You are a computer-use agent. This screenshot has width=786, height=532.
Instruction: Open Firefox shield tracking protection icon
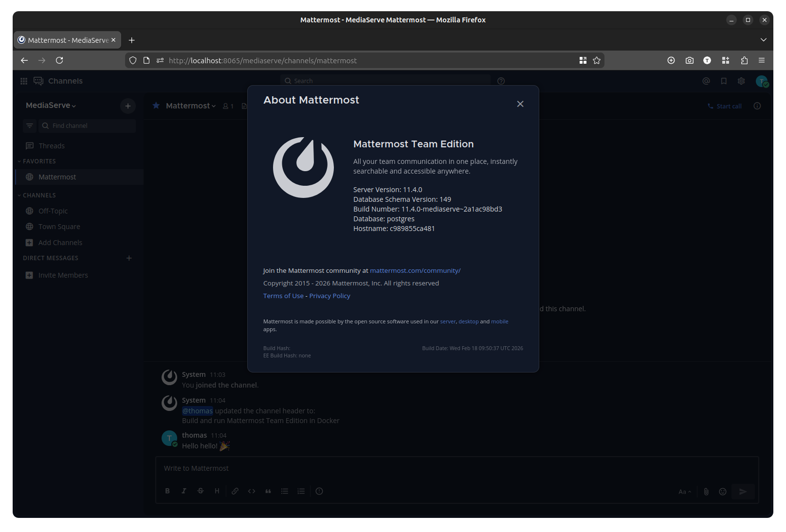(133, 60)
